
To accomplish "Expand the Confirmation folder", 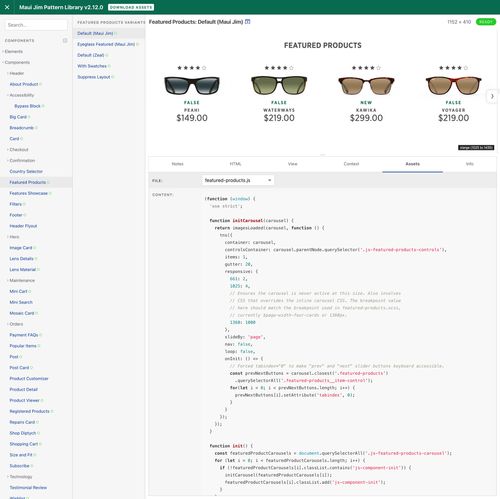I will click(21, 160).
